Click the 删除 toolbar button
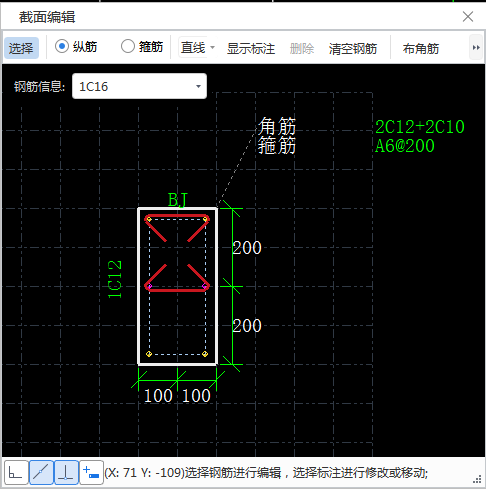 click(x=302, y=49)
